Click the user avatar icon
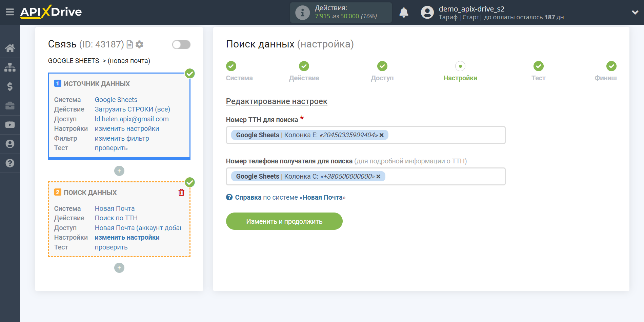 [427, 13]
